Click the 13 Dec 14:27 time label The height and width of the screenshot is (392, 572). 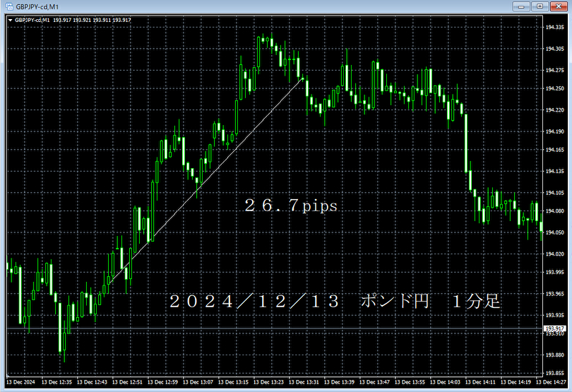[x=552, y=382]
